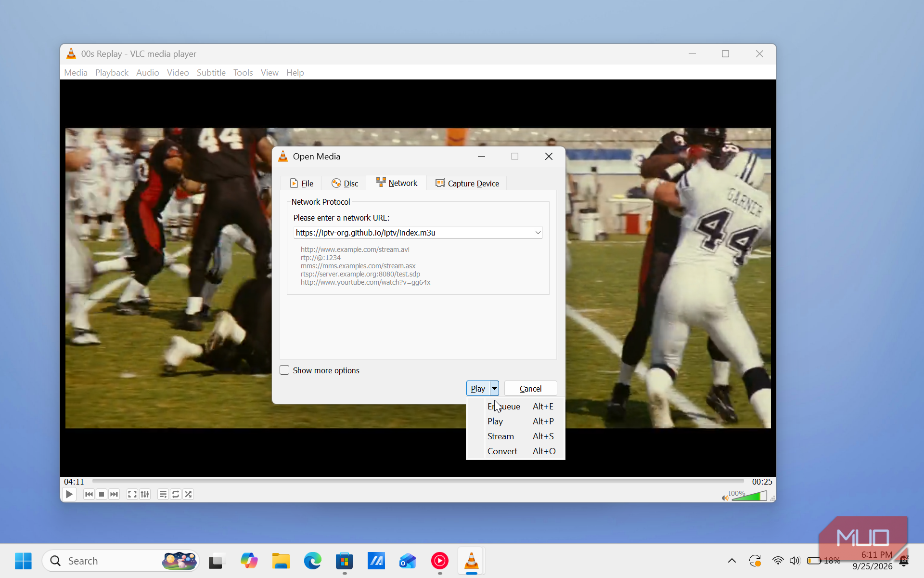Viewport: 924px width, 578px height.
Task: Toggle the playlist view icon
Action: click(163, 494)
